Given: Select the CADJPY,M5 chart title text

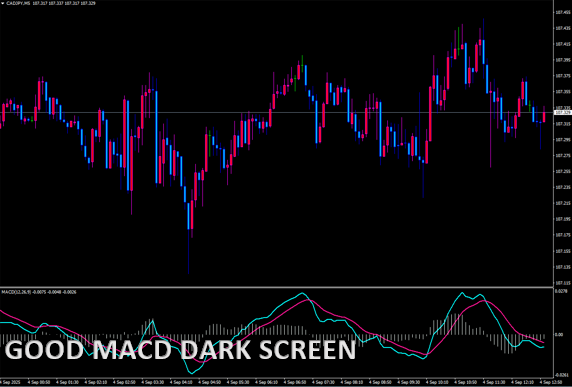Looking at the screenshot, I should [x=18, y=3].
